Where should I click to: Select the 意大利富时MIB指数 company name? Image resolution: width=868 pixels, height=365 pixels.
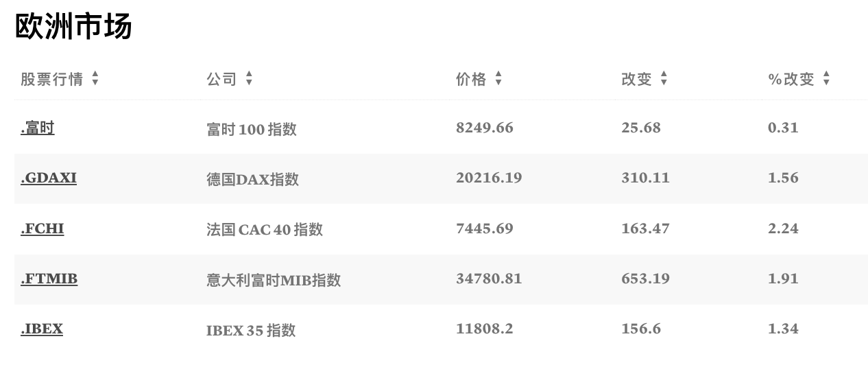[x=274, y=280]
